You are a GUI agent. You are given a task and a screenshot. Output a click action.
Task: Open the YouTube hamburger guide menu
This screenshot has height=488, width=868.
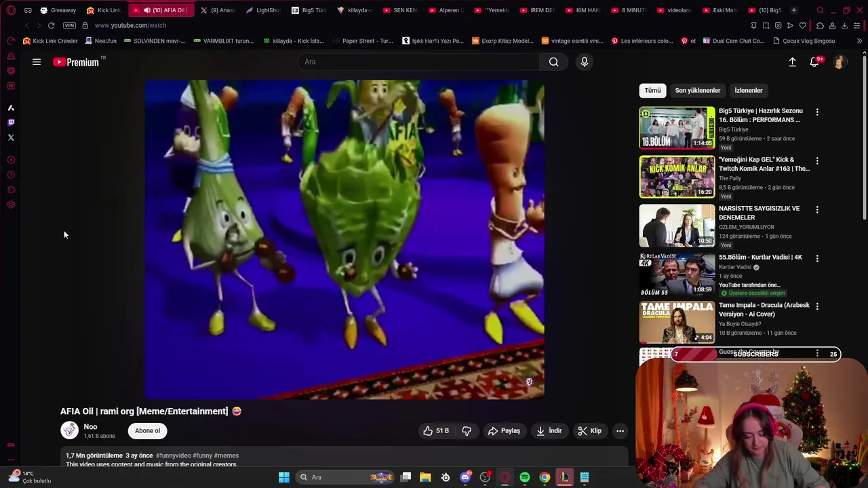37,62
